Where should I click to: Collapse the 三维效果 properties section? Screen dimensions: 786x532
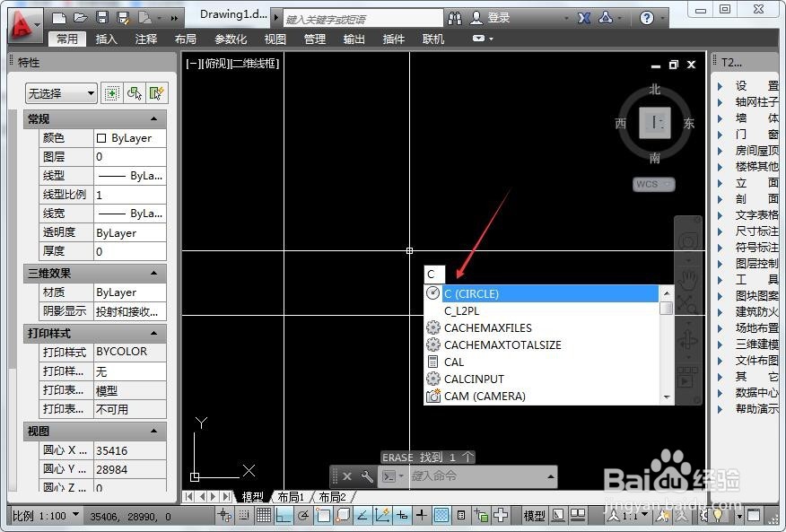tap(154, 274)
